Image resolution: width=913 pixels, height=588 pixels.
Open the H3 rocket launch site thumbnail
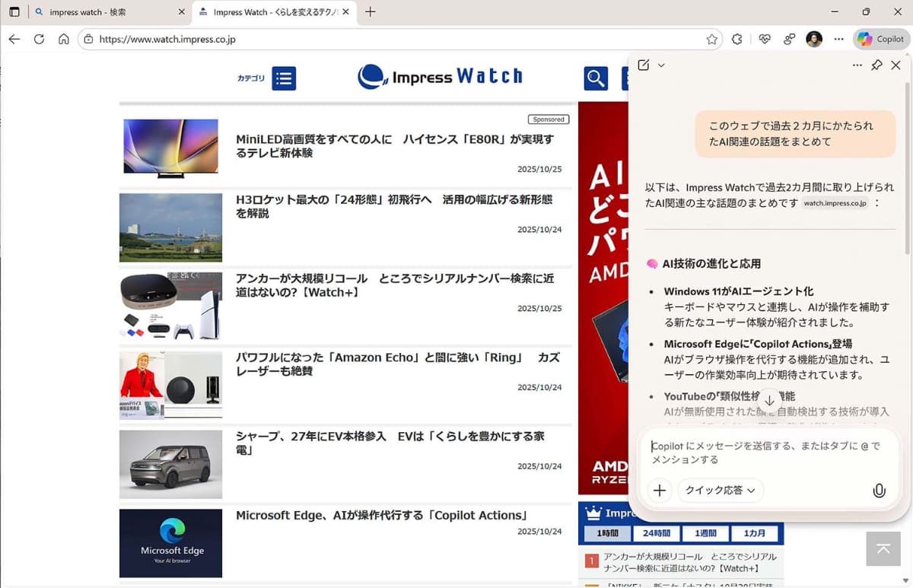click(170, 227)
